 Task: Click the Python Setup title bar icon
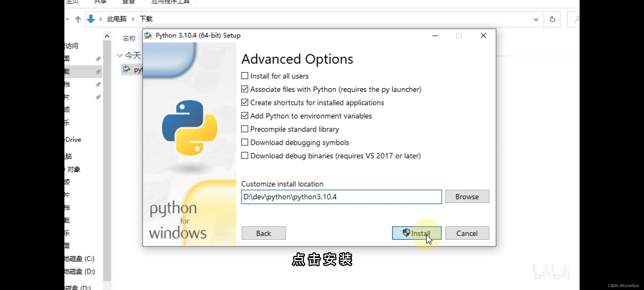(148, 35)
